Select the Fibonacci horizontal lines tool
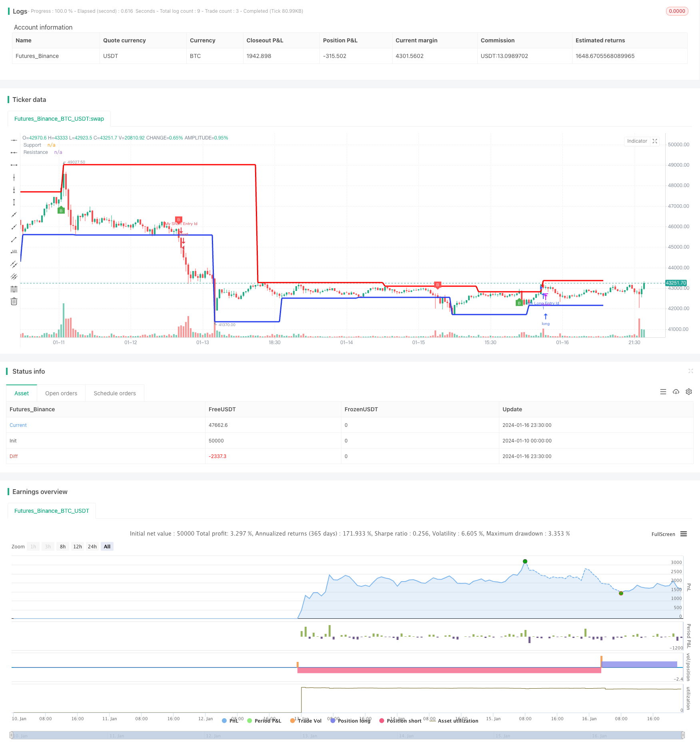The image size is (700, 751). [x=14, y=289]
